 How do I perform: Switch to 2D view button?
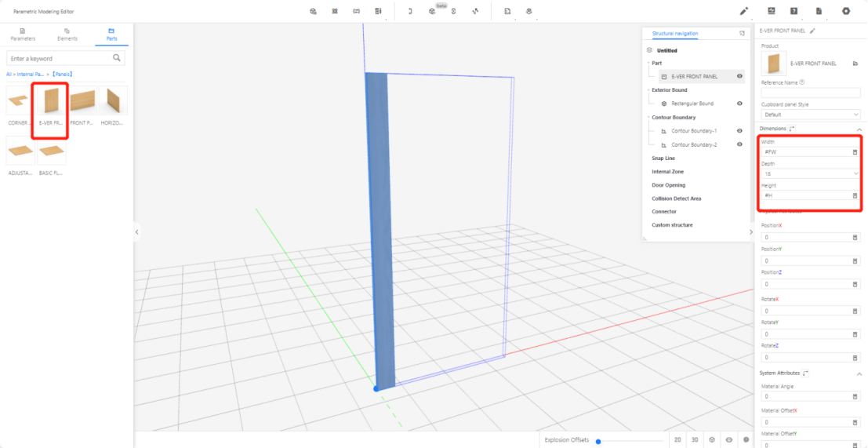coord(677,440)
